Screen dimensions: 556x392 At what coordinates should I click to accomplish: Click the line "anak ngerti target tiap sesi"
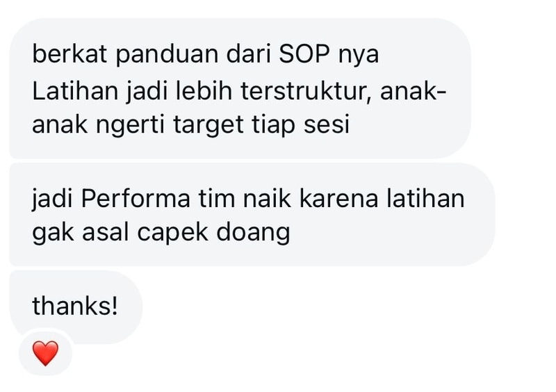[190, 126]
